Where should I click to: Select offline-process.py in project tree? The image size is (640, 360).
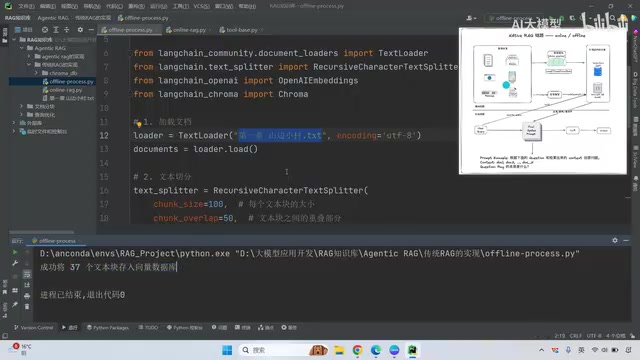point(68,81)
